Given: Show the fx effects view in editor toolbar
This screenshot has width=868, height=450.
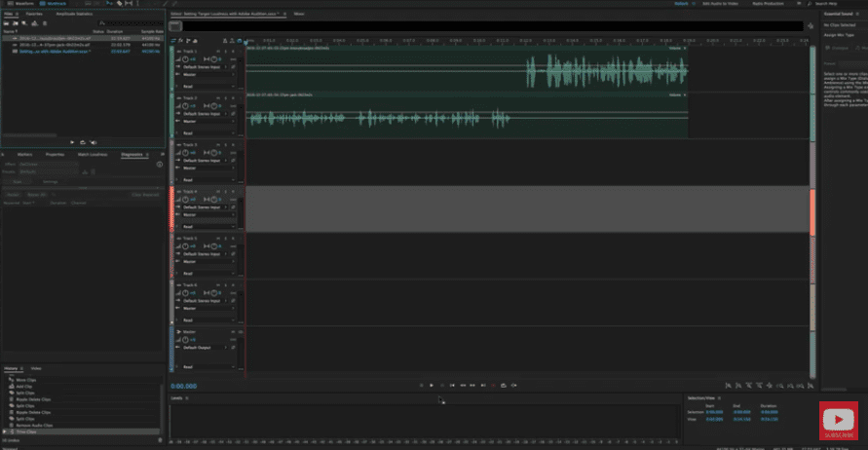Looking at the screenshot, I should tap(180, 40).
